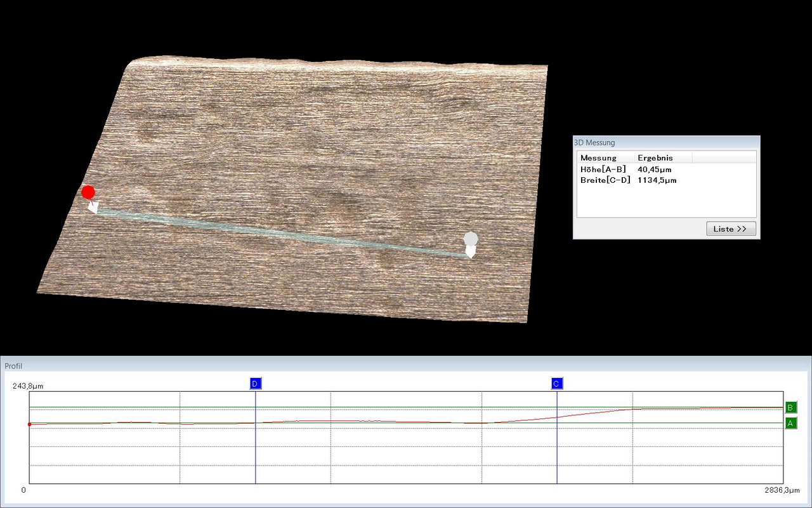Click the red start-point marker on the surface

click(x=88, y=192)
